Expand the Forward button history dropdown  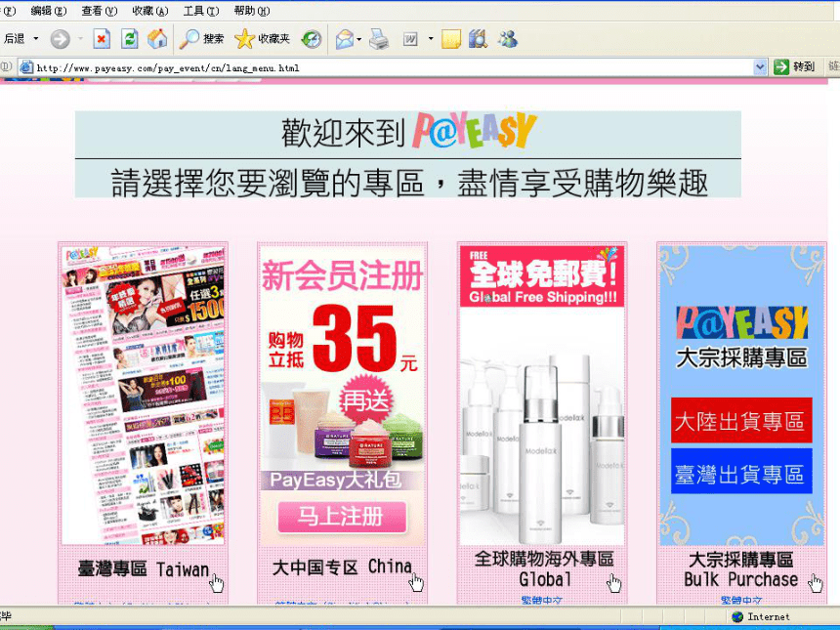(80, 38)
